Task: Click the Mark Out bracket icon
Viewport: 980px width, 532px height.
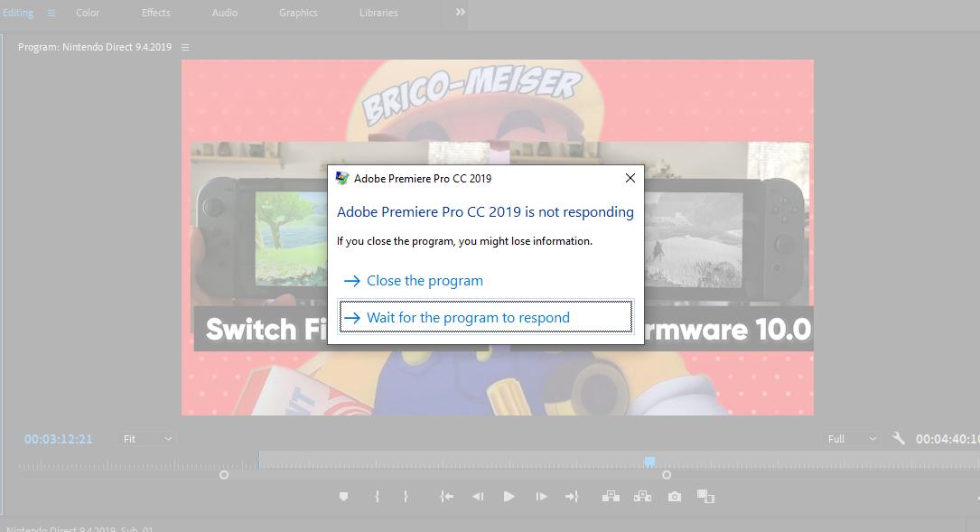Action: (x=406, y=497)
